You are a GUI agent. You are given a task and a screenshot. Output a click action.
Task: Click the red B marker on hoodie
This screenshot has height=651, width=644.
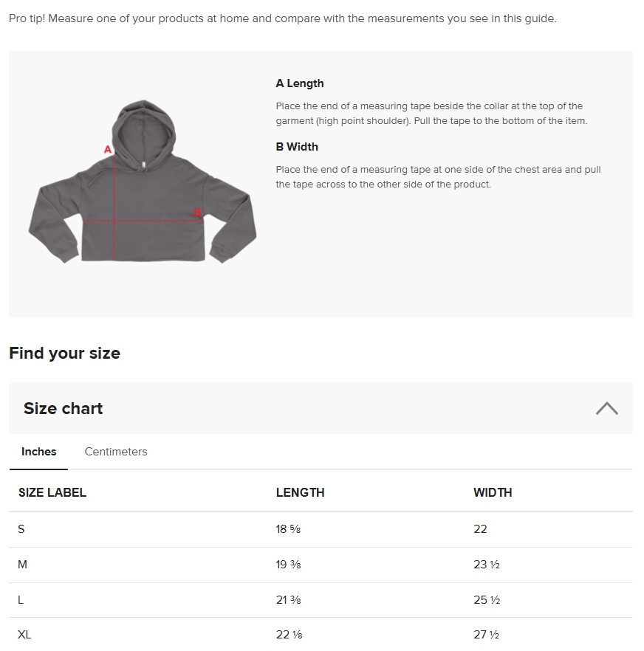point(197,213)
